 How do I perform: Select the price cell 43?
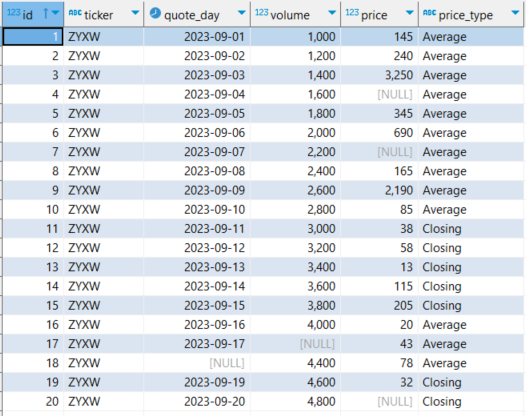point(379,344)
